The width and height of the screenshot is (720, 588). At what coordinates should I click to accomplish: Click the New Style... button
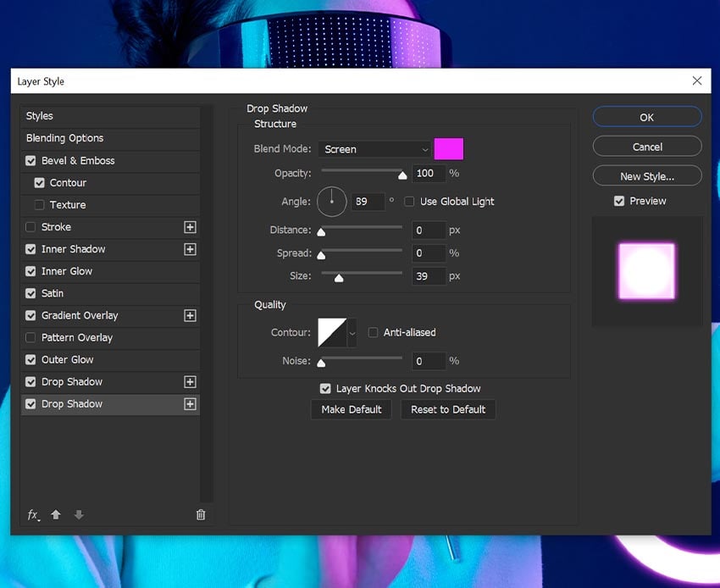(x=647, y=176)
